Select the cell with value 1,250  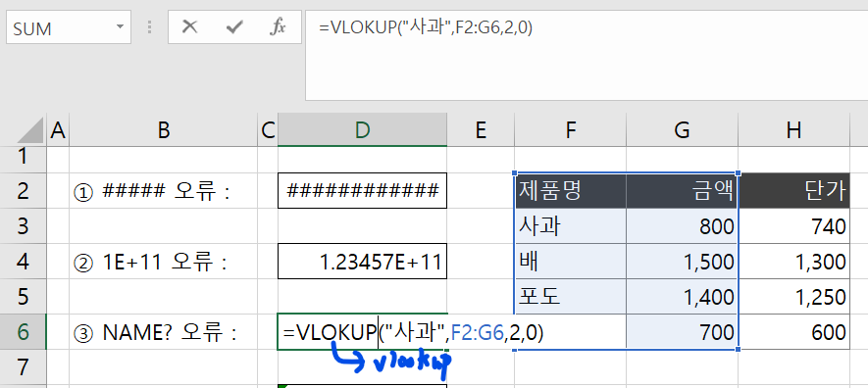click(x=793, y=297)
